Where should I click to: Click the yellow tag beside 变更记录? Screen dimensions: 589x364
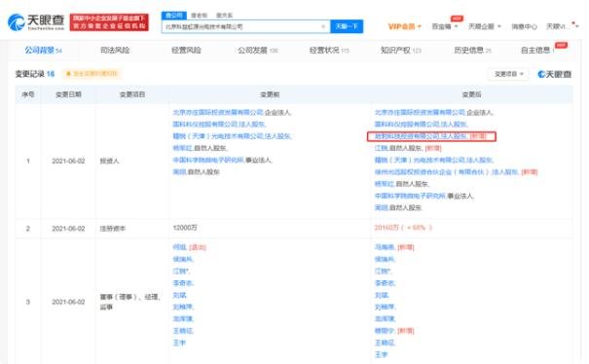(x=92, y=74)
